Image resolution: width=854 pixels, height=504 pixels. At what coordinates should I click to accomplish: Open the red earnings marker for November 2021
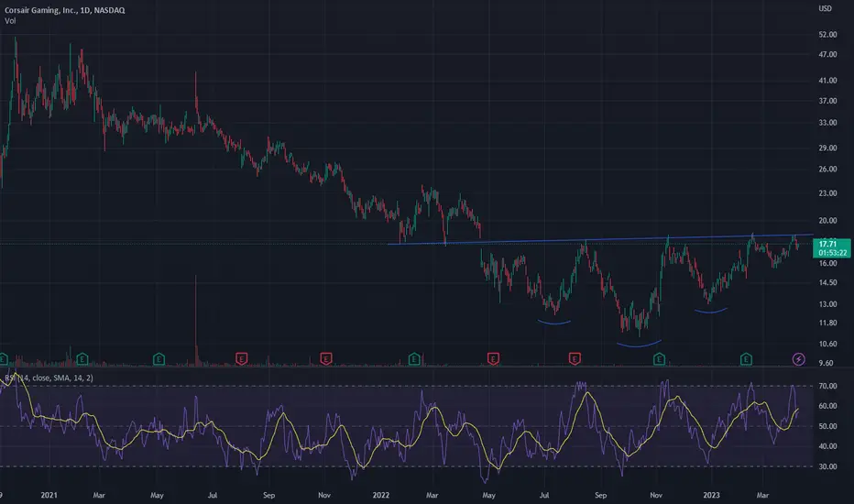pos(325,359)
